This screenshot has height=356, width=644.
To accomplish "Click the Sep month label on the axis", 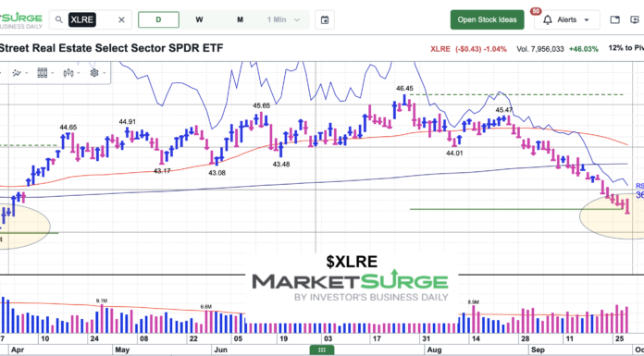I will click(x=538, y=350).
